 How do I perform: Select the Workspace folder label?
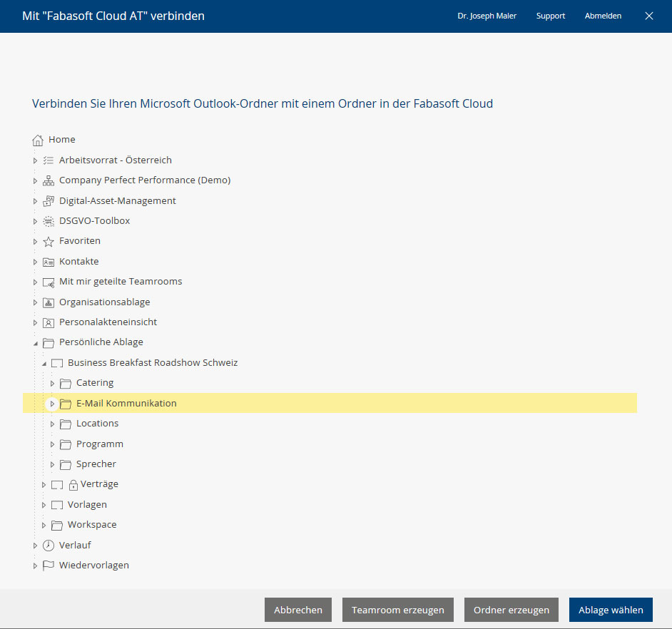pyautogui.click(x=92, y=524)
